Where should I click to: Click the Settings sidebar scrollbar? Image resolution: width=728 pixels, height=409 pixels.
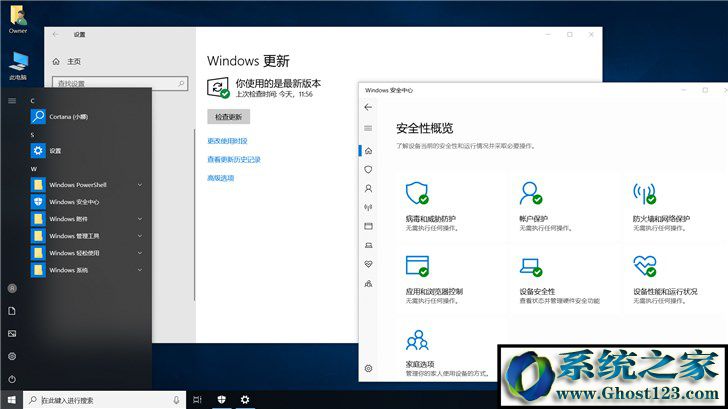[194, 214]
